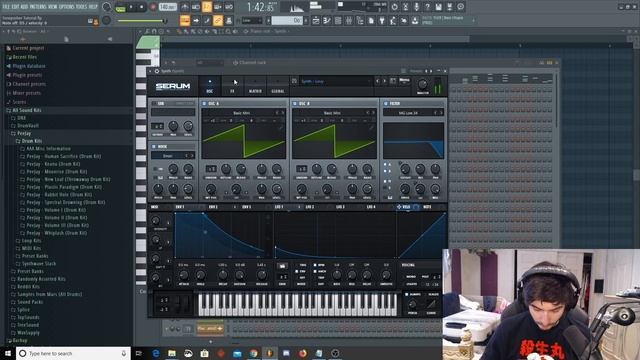Click the Serum preset name field
Screen dimensions: 640x360
[336, 81]
